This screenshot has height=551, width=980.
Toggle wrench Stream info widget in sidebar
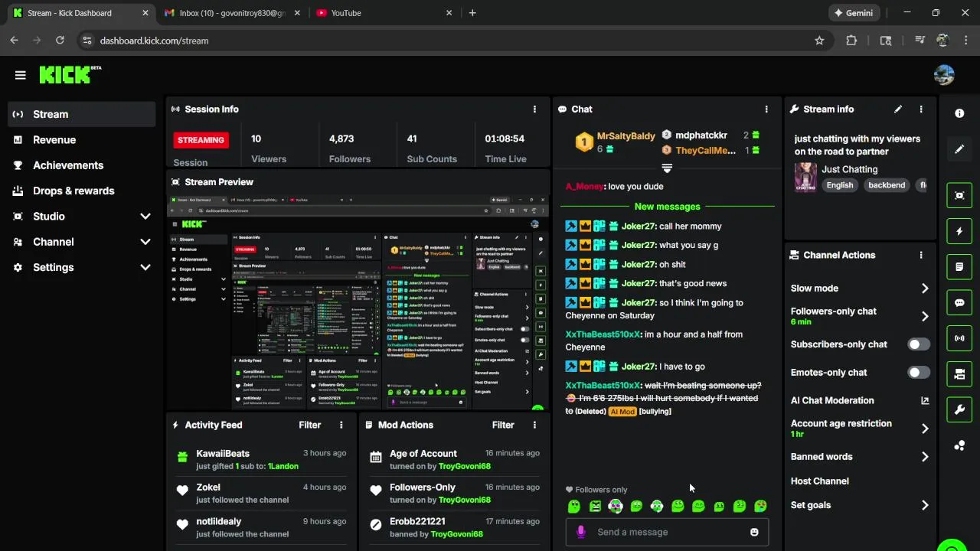[x=959, y=409]
